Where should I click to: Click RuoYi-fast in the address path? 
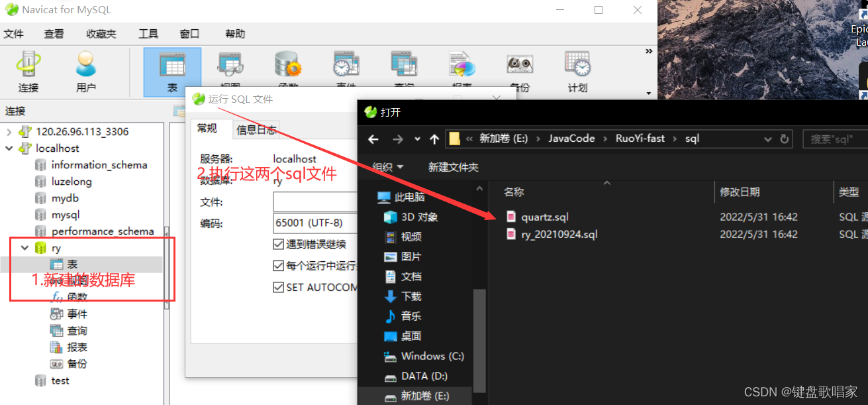(640, 139)
